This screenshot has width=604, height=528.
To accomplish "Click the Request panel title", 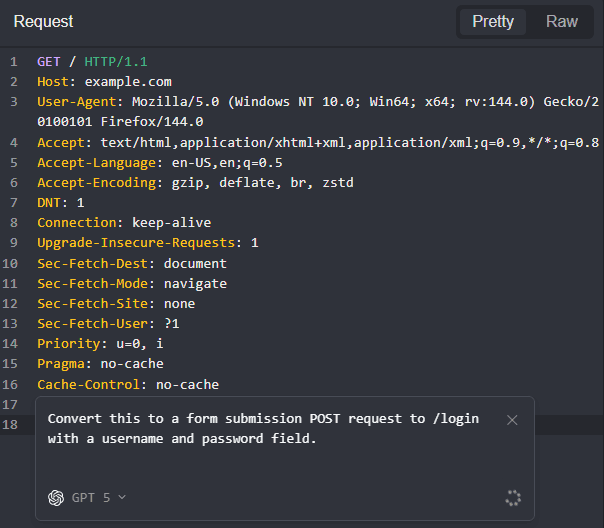I will [x=43, y=22].
